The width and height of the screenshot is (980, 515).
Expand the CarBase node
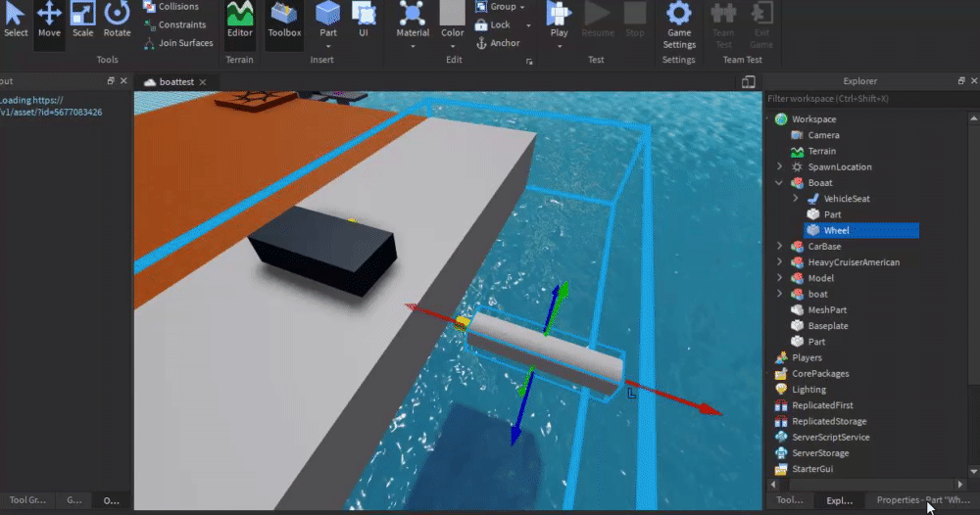[779, 246]
